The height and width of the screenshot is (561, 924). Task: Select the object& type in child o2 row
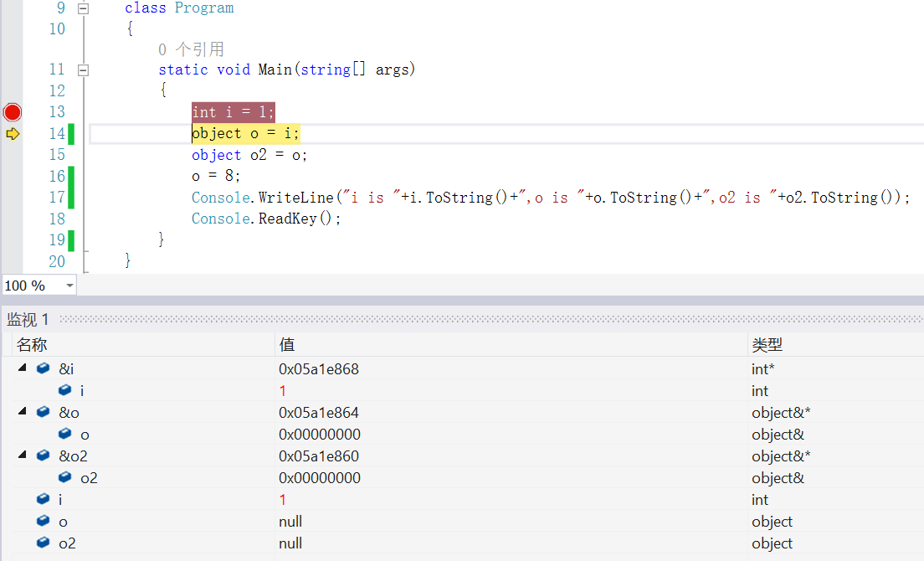point(778,478)
